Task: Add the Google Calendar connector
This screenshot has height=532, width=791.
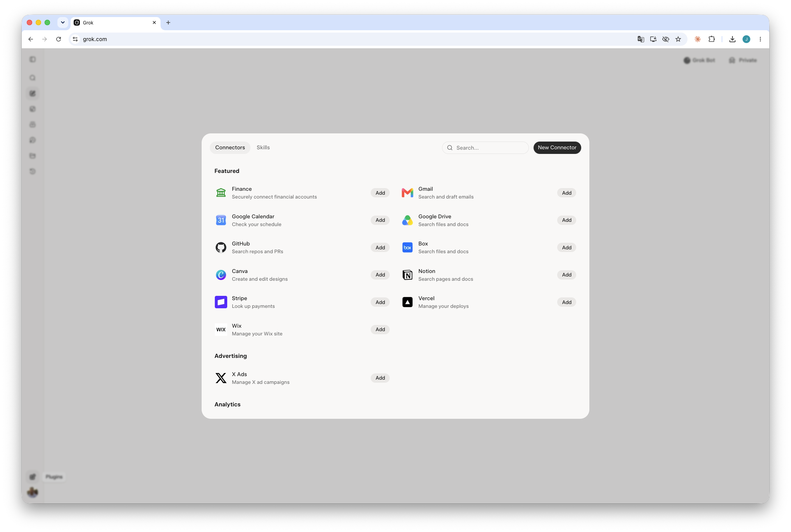Action: point(380,220)
